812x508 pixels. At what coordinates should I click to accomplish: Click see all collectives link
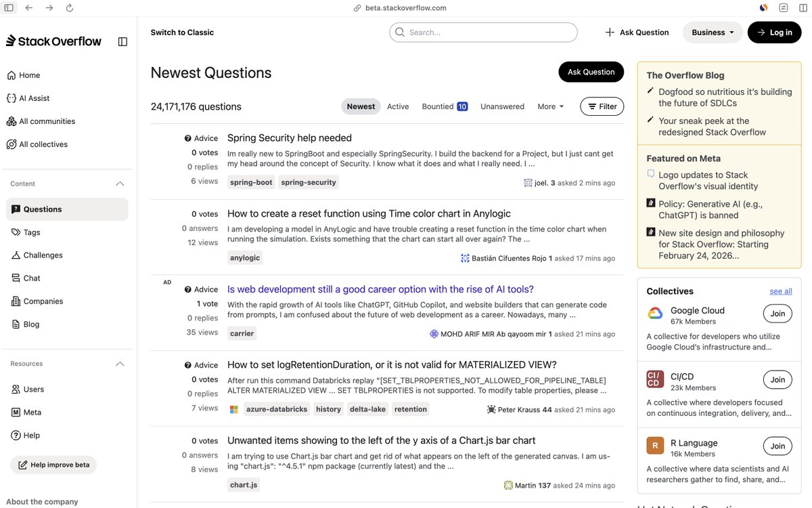[781, 291]
